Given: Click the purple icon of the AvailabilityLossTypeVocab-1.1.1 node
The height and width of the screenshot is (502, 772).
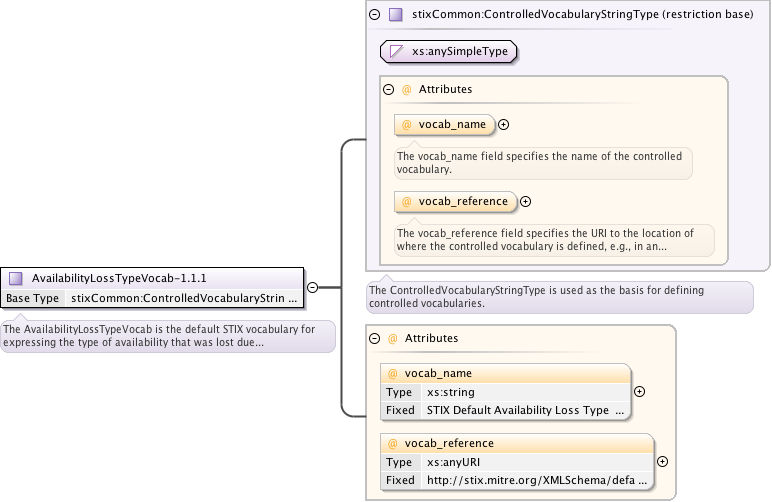Looking at the screenshot, I should (16, 279).
